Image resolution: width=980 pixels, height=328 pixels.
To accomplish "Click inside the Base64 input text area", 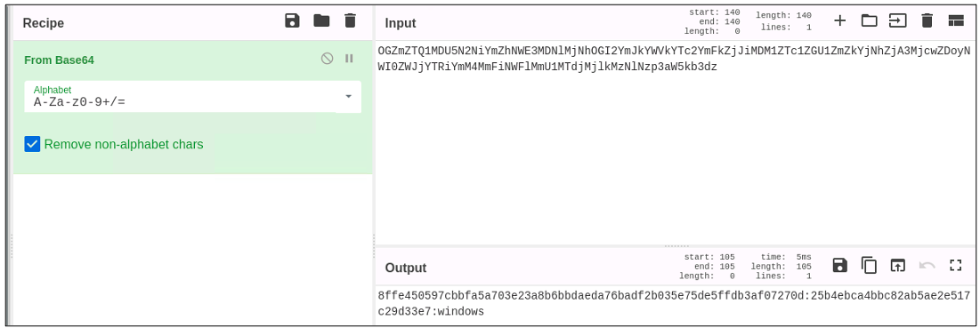I will [673, 142].
